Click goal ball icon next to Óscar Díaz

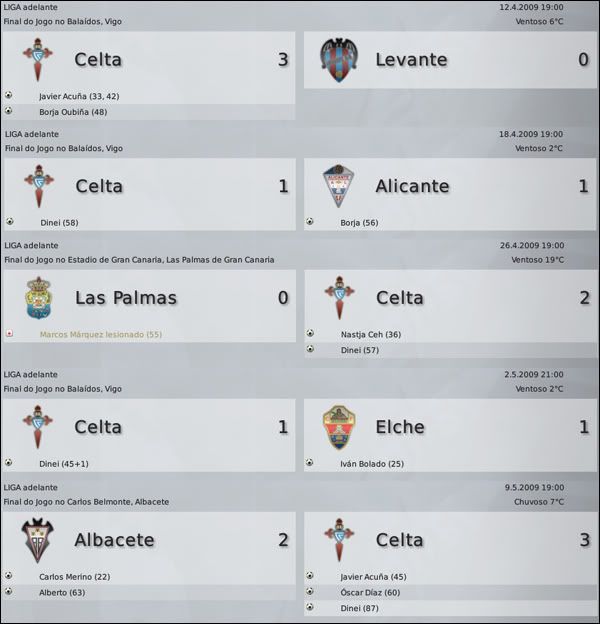[x=310, y=591]
